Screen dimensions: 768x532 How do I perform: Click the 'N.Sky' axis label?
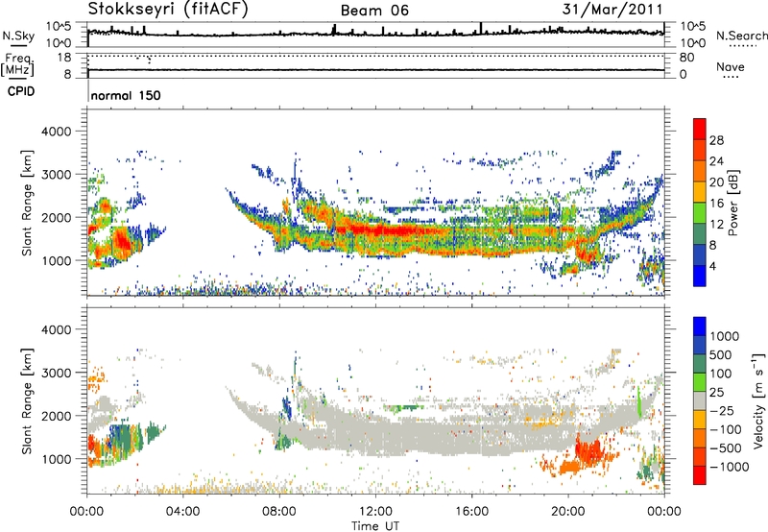(18, 36)
